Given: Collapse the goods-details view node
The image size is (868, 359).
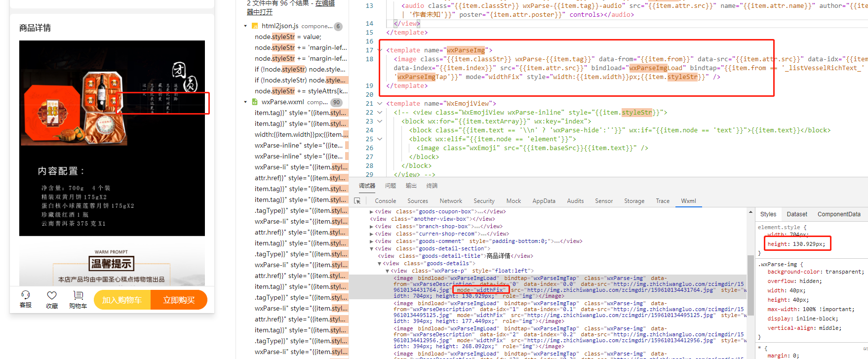Looking at the screenshot, I should tap(379, 264).
